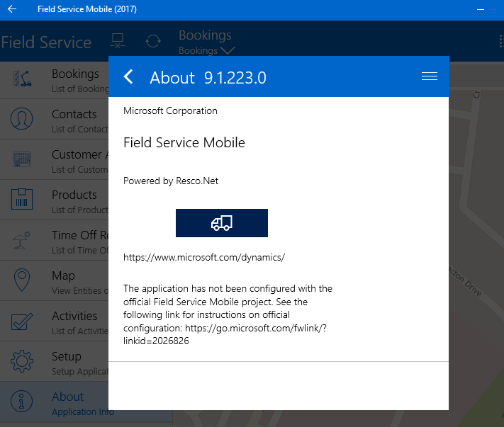
Task: Click the Products barcode icon
Action: (22, 199)
